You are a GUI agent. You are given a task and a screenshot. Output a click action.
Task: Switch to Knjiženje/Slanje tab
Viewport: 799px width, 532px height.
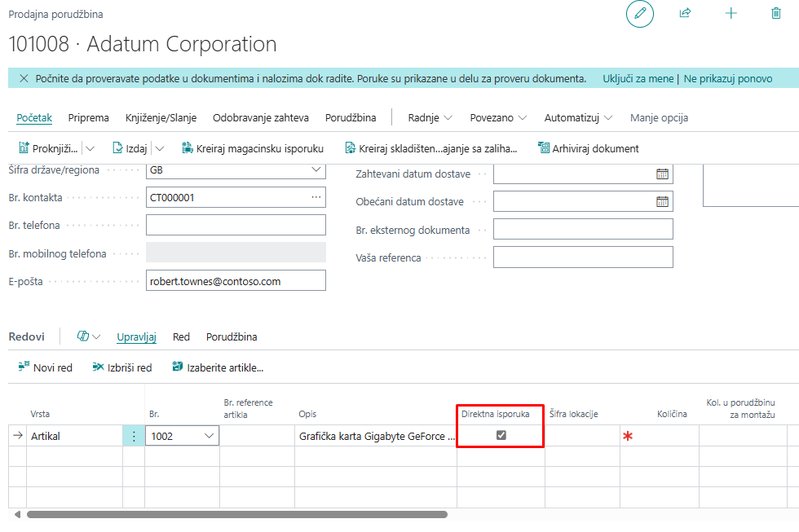point(161,117)
